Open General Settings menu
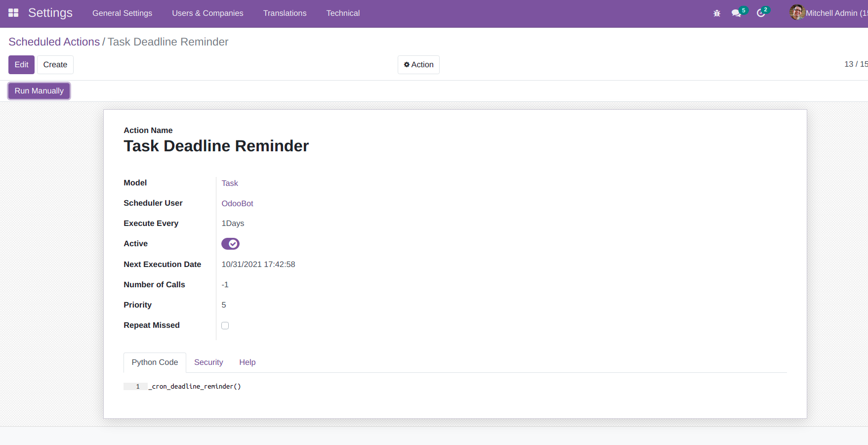Screen dimensions: 868x445 click(x=122, y=13)
